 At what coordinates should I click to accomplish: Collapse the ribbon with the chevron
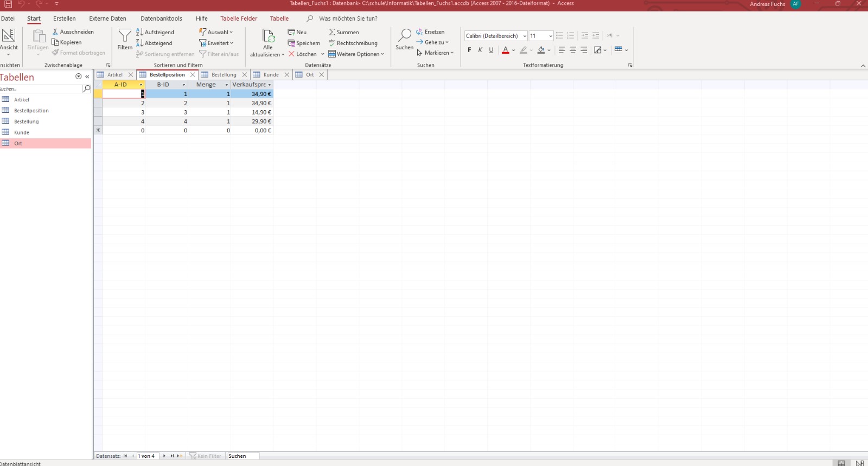point(863,66)
